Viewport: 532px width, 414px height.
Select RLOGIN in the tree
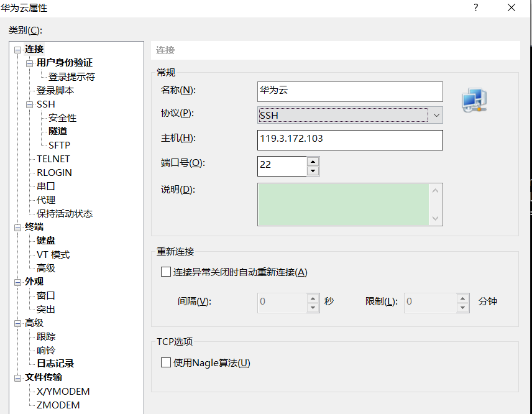tap(54, 172)
